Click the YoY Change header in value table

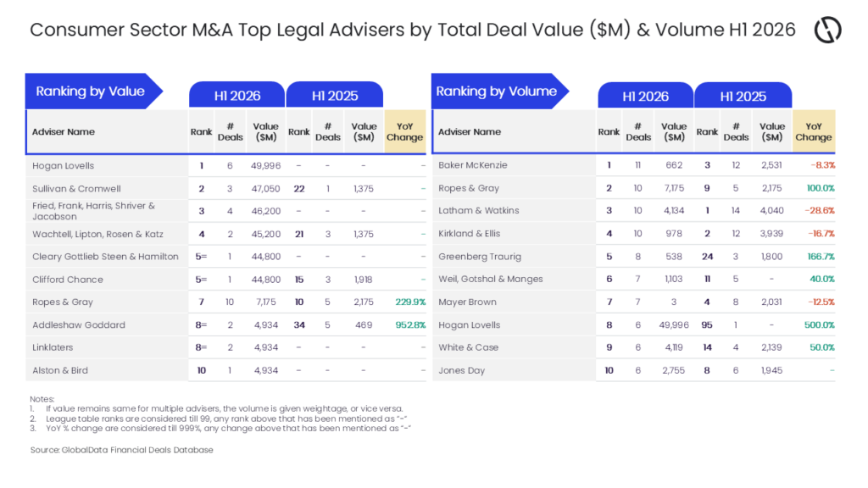[404, 131]
